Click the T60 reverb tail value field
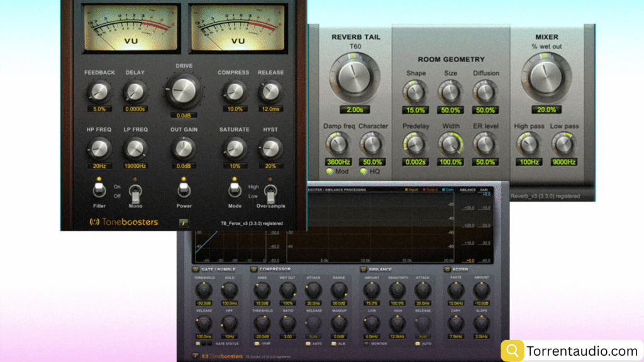 pyautogui.click(x=355, y=110)
